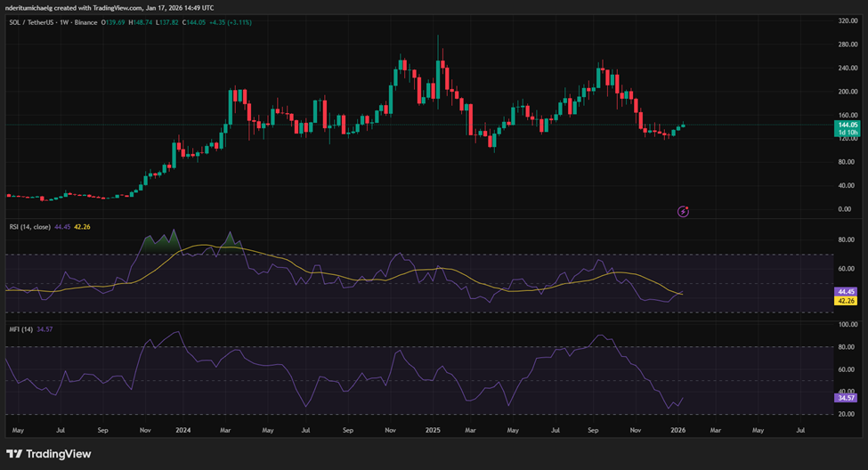Image resolution: width=868 pixels, height=470 pixels.
Task: Click the yellow 42.26 RSI average tag
Action: coord(845,301)
